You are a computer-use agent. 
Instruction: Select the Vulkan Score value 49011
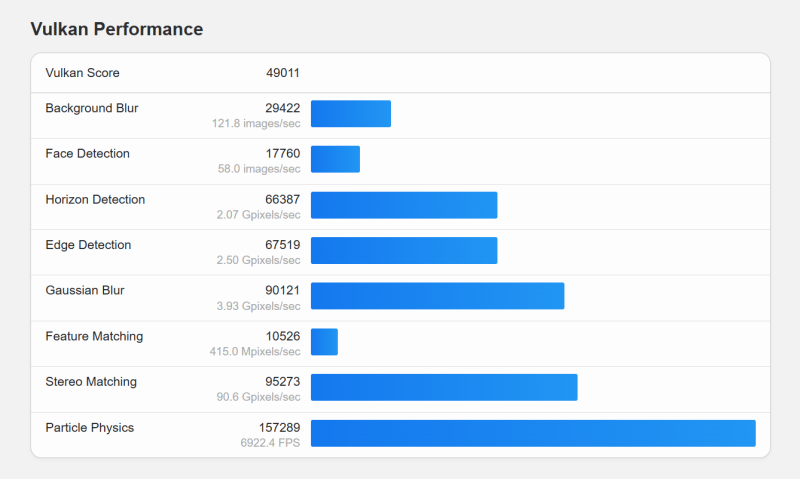tap(283, 73)
